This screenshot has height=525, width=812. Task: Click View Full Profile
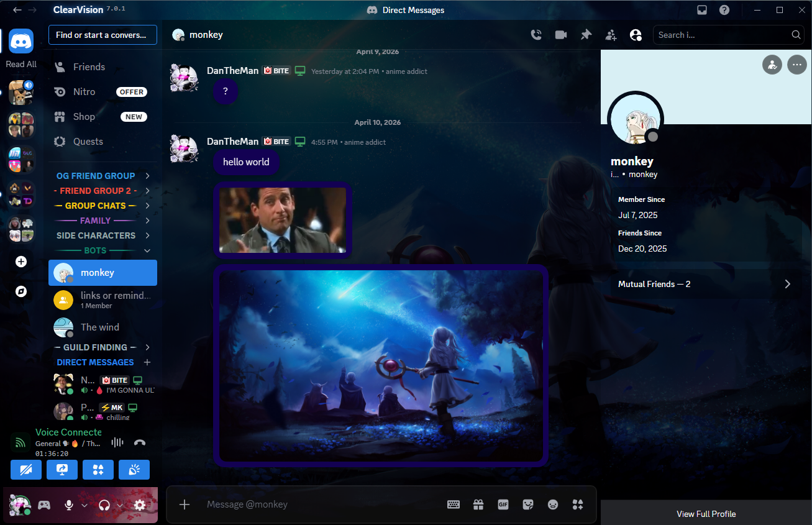706,514
